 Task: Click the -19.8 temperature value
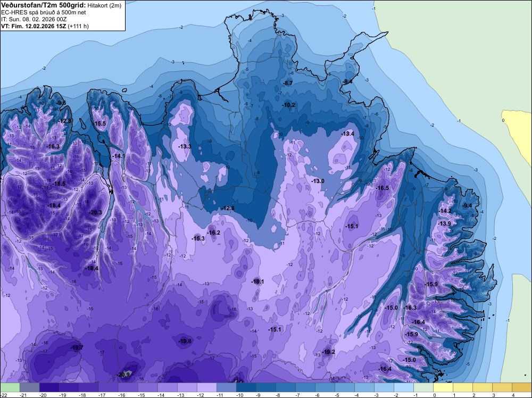coord(185,342)
